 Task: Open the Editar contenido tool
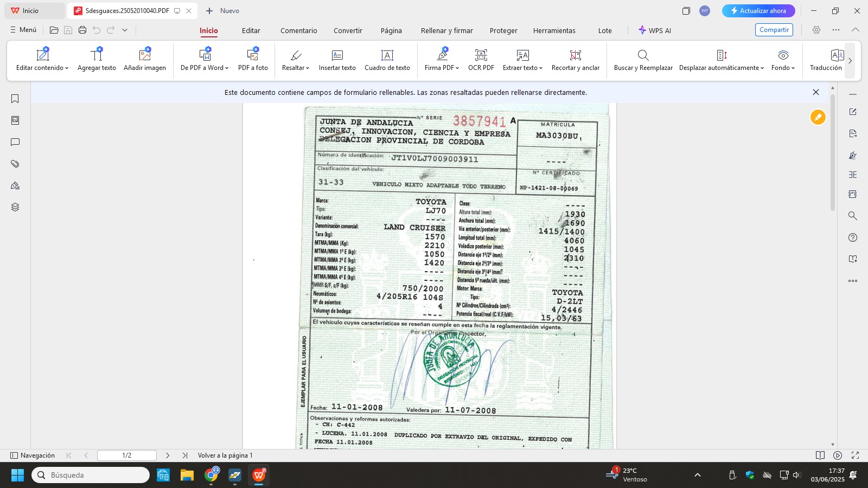[42, 59]
